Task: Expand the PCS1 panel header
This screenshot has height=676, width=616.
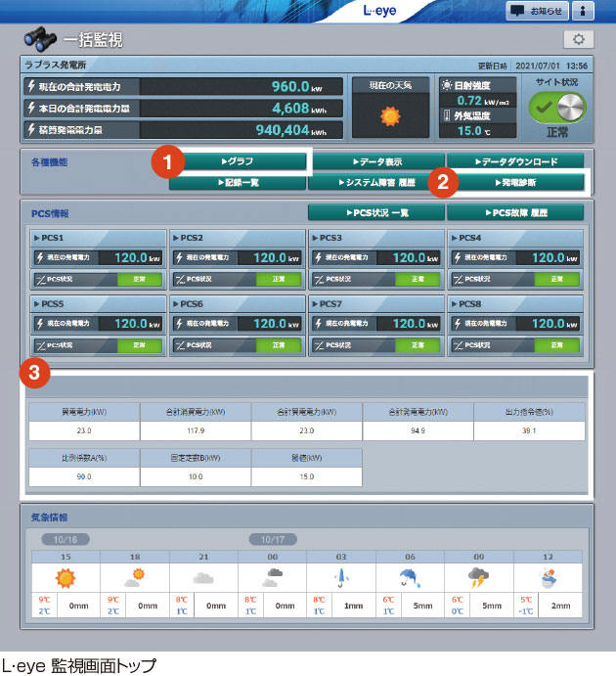Action: click(98, 238)
